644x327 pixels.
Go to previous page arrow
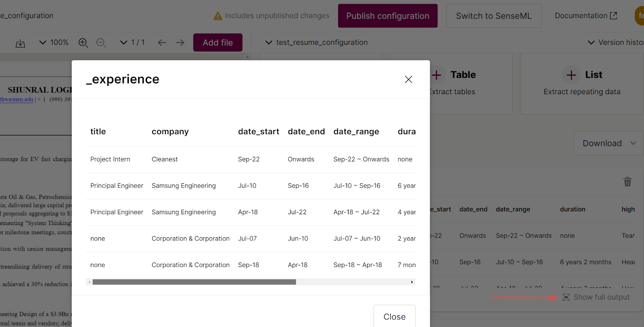(x=162, y=42)
